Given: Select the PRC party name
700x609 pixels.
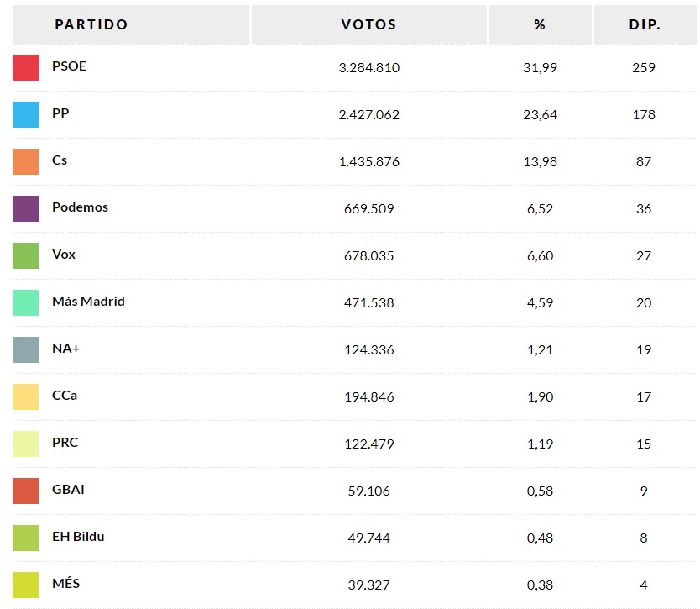Looking at the screenshot, I should [x=65, y=443].
